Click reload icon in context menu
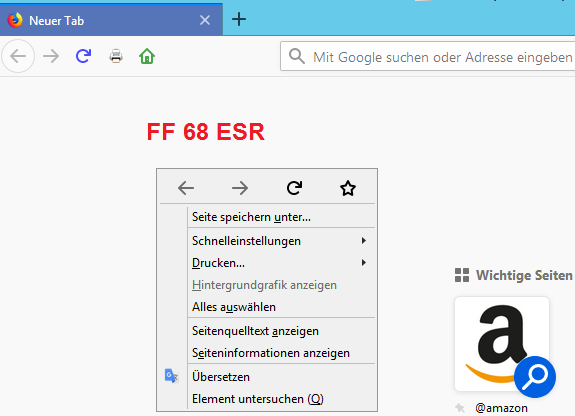 [x=294, y=188]
